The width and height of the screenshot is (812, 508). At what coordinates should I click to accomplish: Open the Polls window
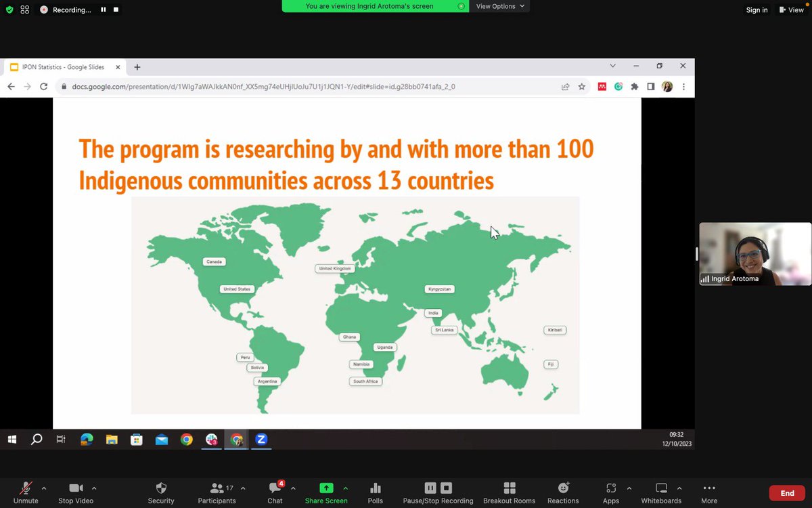pos(376,493)
